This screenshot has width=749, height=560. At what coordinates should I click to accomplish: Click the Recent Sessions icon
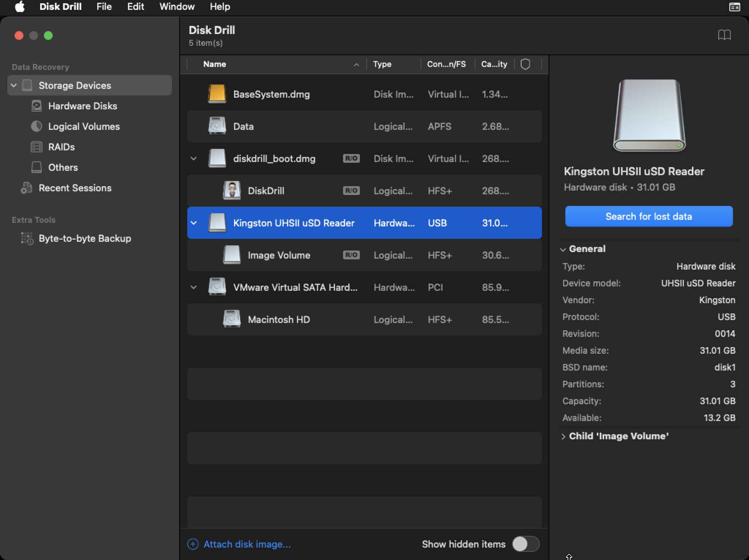point(26,188)
